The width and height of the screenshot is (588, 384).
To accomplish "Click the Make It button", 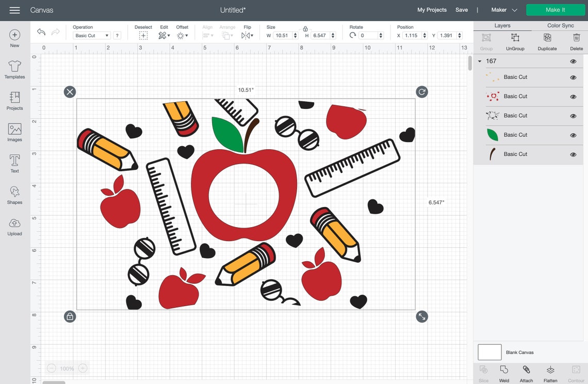I will 556,10.
